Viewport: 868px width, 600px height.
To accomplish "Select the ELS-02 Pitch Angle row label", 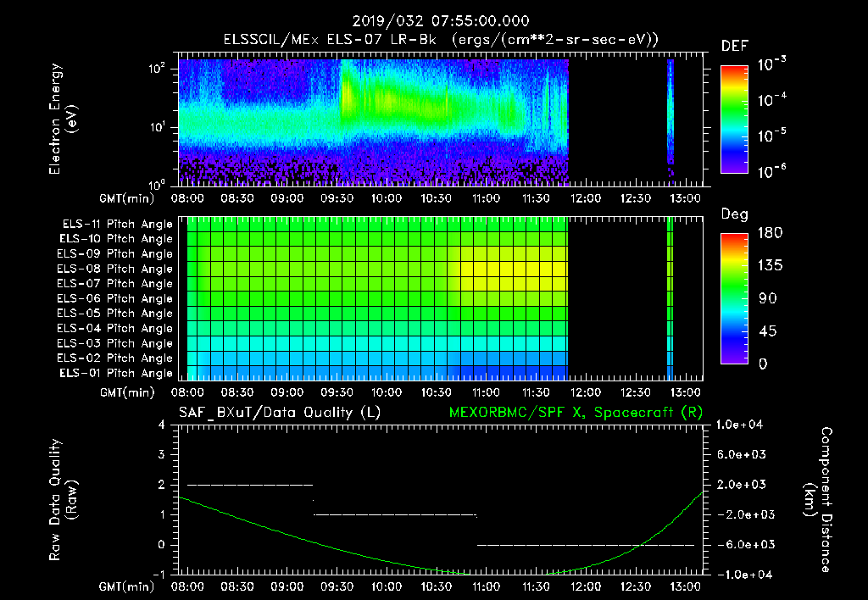I will click(x=114, y=358).
